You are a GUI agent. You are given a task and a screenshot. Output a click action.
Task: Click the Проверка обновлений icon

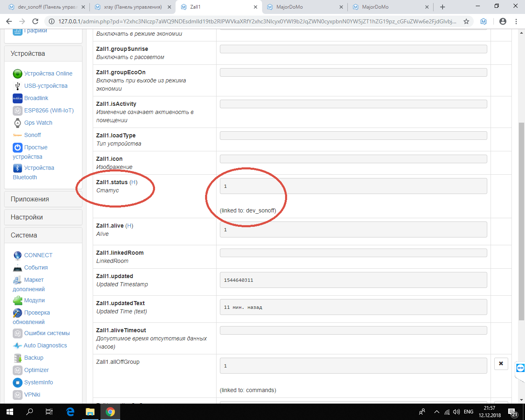[17, 313]
